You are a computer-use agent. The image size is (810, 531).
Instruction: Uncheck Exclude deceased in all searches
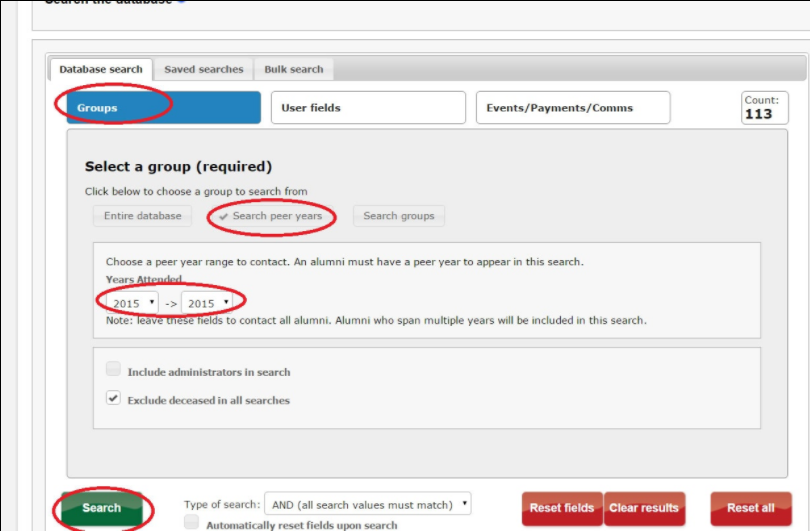(113, 398)
